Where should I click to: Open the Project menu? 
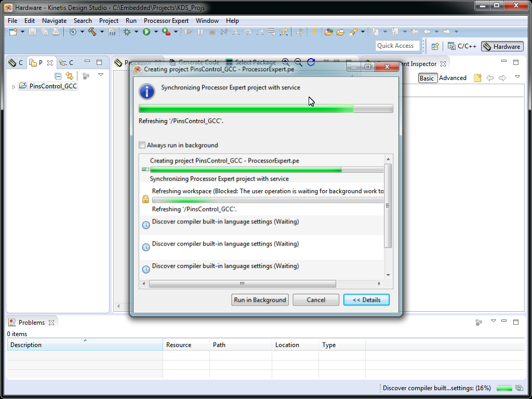tap(109, 21)
